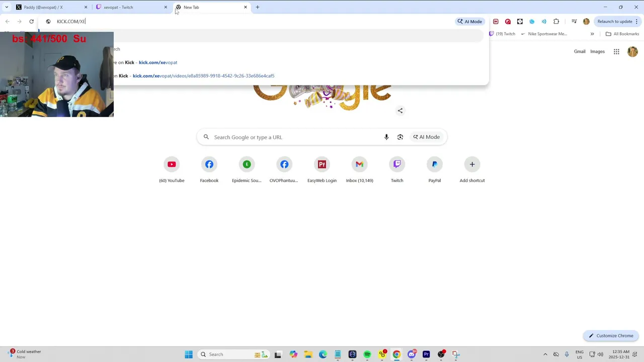This screenshot has width=644, height=362.
Task: Open the black and white extension icon
Action: coord(520,21)
